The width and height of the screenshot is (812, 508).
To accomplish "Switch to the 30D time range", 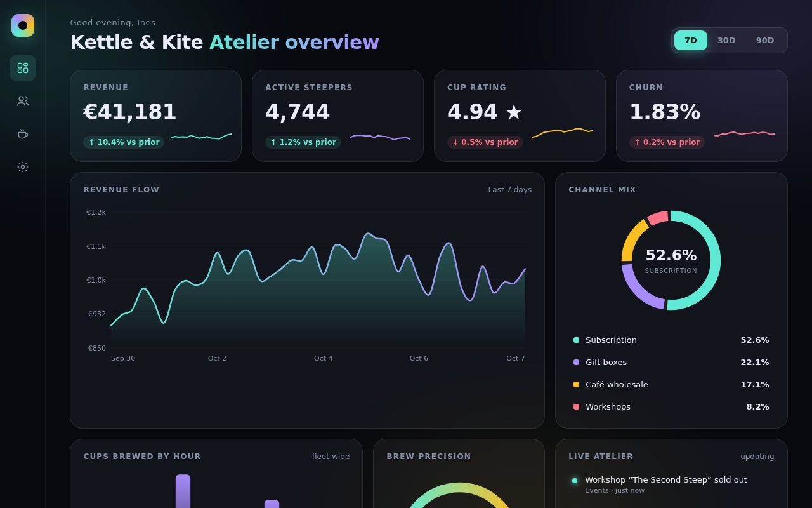I will pos(726,41).
